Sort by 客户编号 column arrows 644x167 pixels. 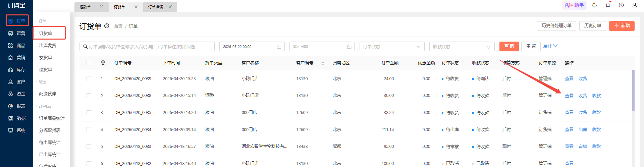tap(323, 63)
